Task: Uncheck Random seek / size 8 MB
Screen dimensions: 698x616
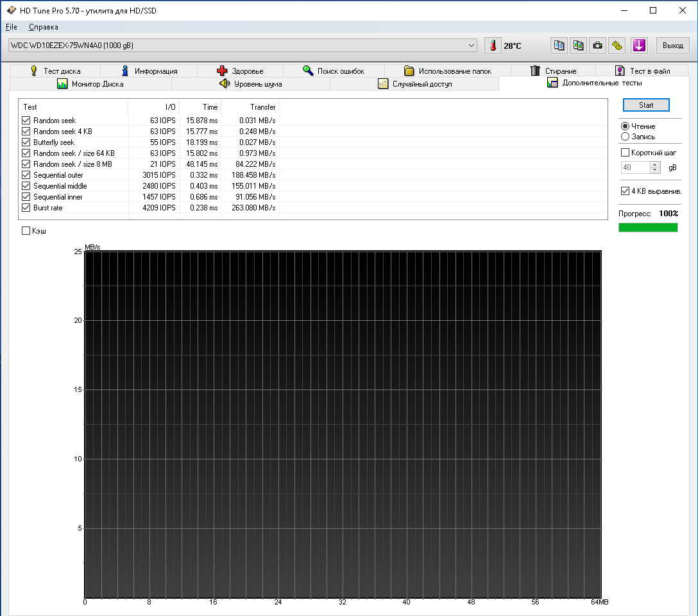Action: pyautogui.click(x=26, y=164)
